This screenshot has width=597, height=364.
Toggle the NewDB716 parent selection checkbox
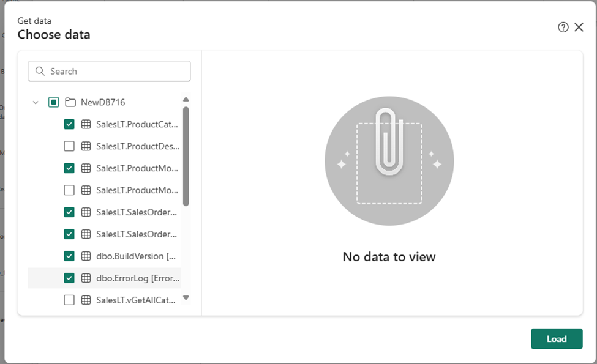(x=53, y=102)
